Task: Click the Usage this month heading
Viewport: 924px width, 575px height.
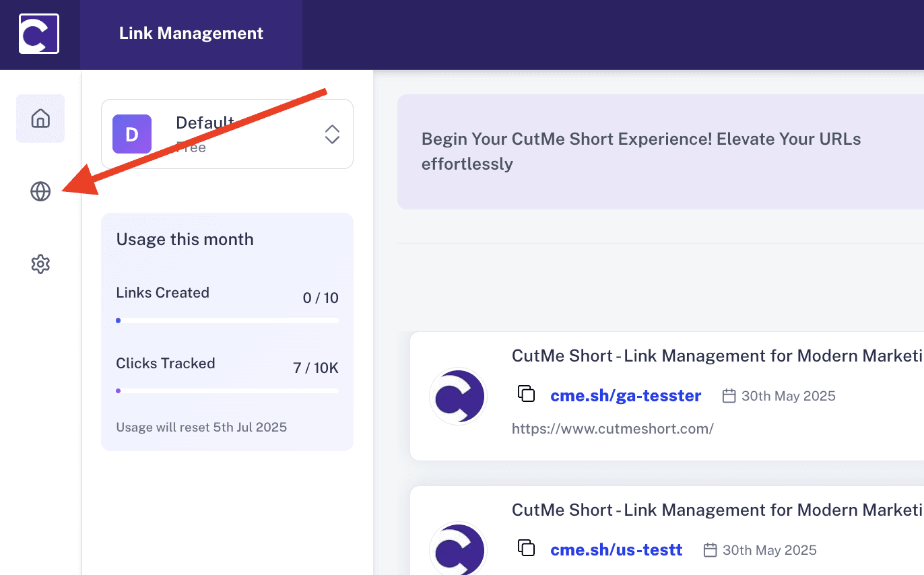Action: tap(185, 240)
